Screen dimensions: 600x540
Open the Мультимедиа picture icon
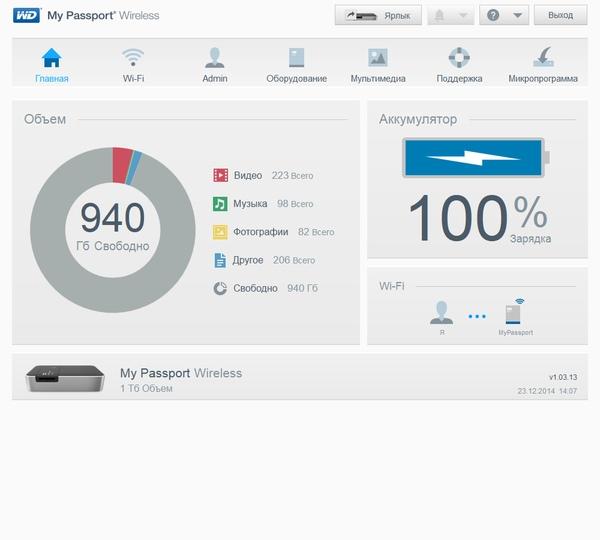tap(378, 57)
